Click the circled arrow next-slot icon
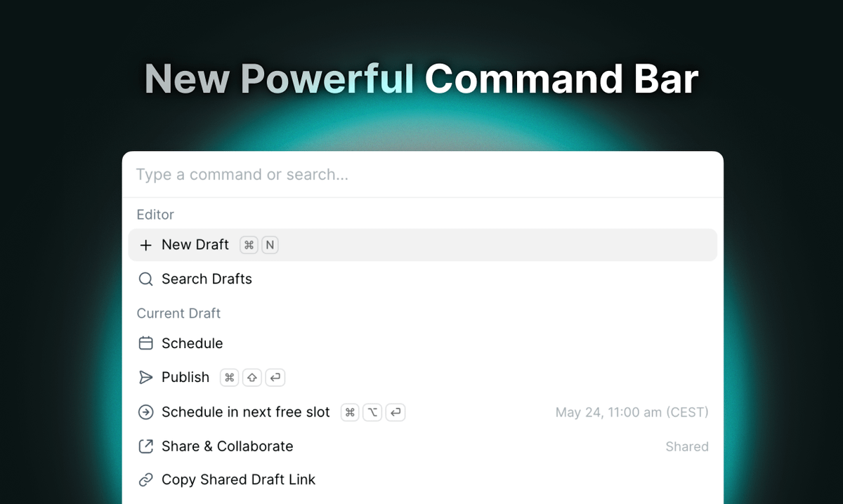Screen dimensions: 843x504 coord(145,412)
